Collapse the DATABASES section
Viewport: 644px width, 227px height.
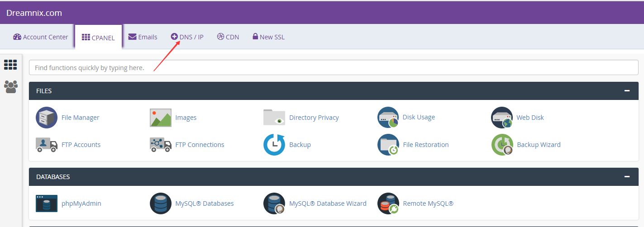[627, 177]
